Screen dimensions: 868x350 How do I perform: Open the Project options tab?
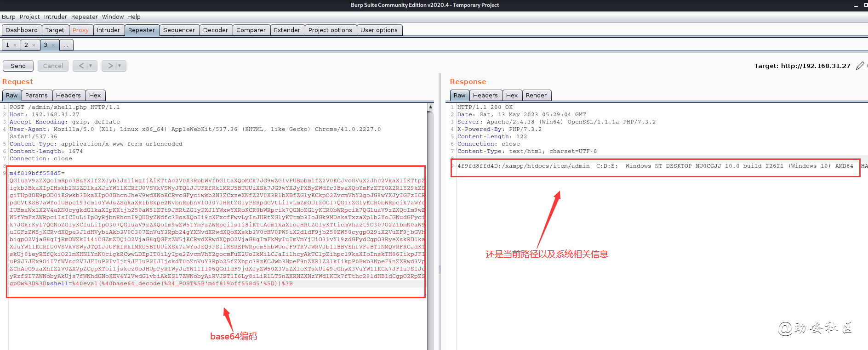coord(330,30)
